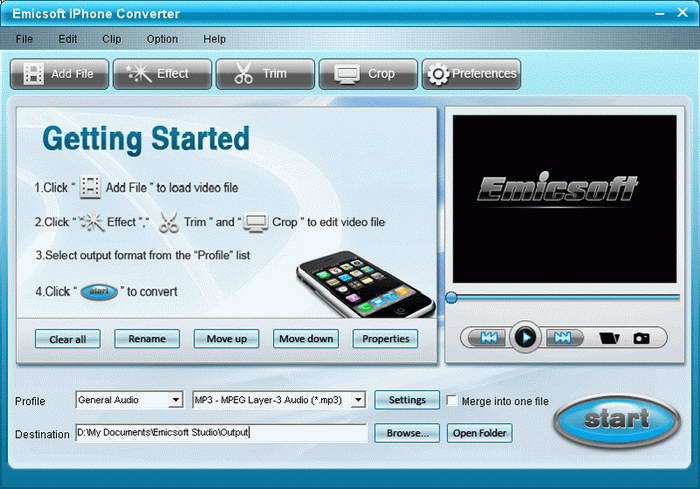The image size is (700, 489).
Task: Click the 'Profile' label
Action: pyautogui.click(x=30, y=401)
